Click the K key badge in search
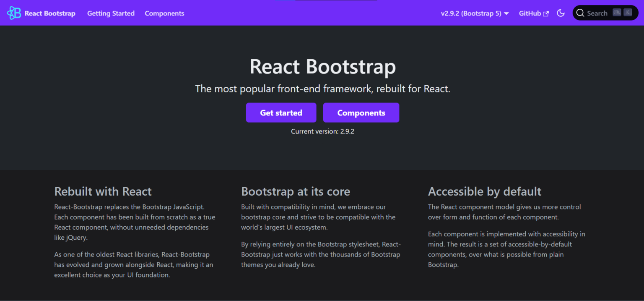 click(x=628, y=13)
